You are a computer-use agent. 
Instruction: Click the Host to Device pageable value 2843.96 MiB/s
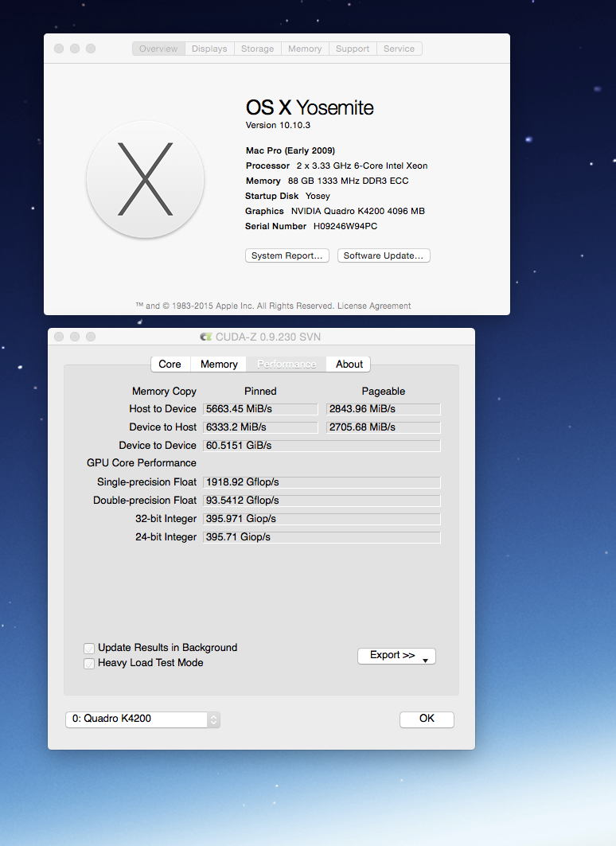point(384,409)
